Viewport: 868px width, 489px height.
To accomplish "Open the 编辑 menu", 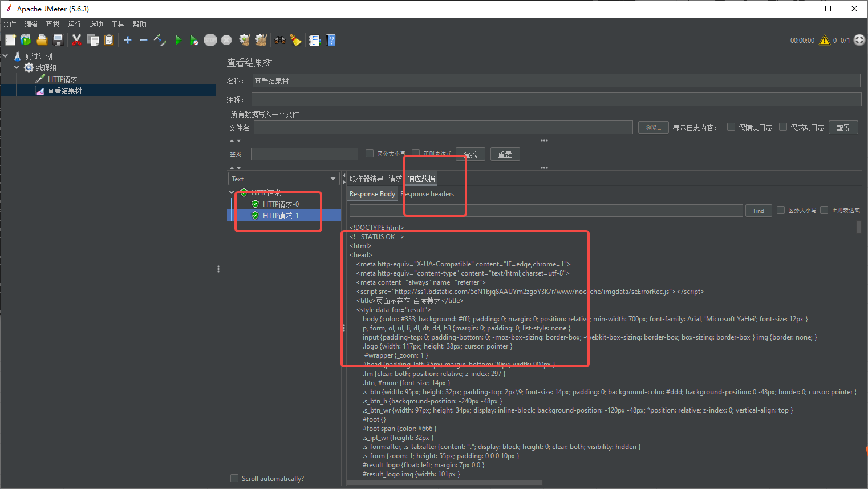I will pos(31,24).
